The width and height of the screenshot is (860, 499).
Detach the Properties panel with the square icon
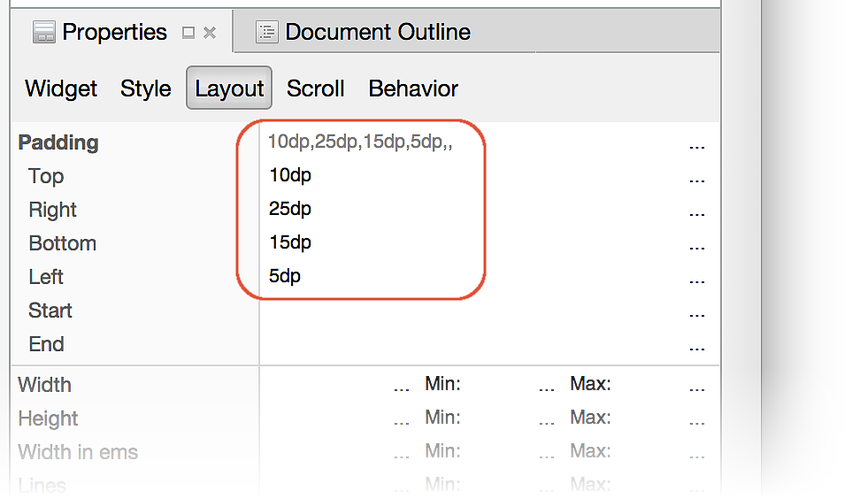pyautogui.click(x=188, y=32)
